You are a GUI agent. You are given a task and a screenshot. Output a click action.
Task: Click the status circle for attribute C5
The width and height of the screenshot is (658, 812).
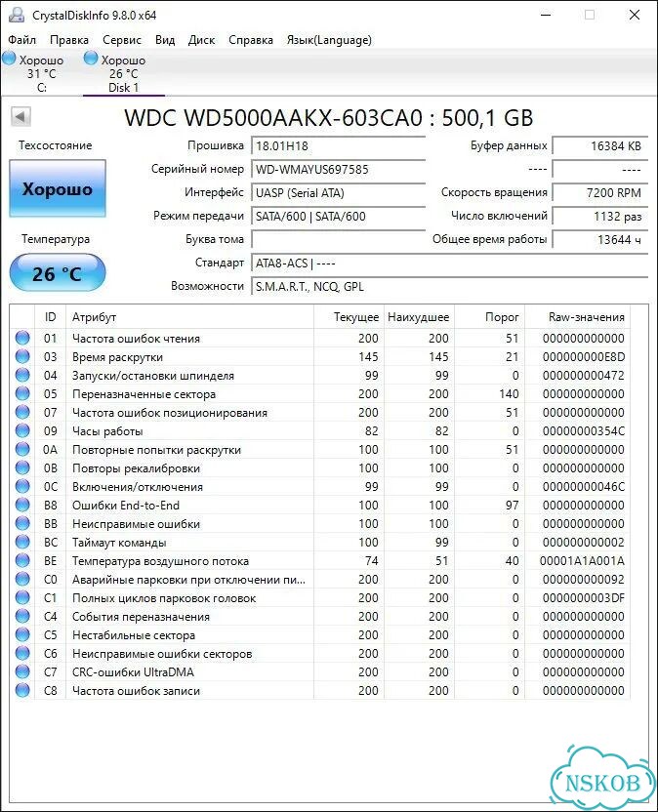(22, 635)
